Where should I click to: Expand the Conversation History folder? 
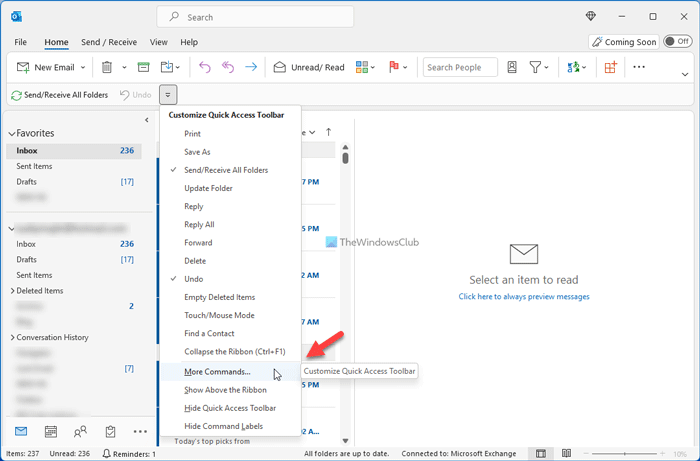coord(11,338)
